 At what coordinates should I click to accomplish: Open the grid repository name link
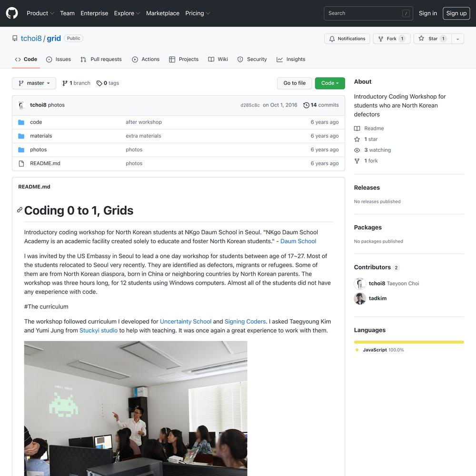(54, 38)
